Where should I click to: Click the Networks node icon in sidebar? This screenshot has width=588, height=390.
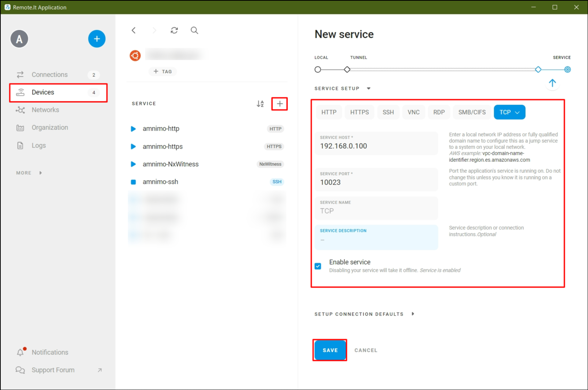[20, 110]
